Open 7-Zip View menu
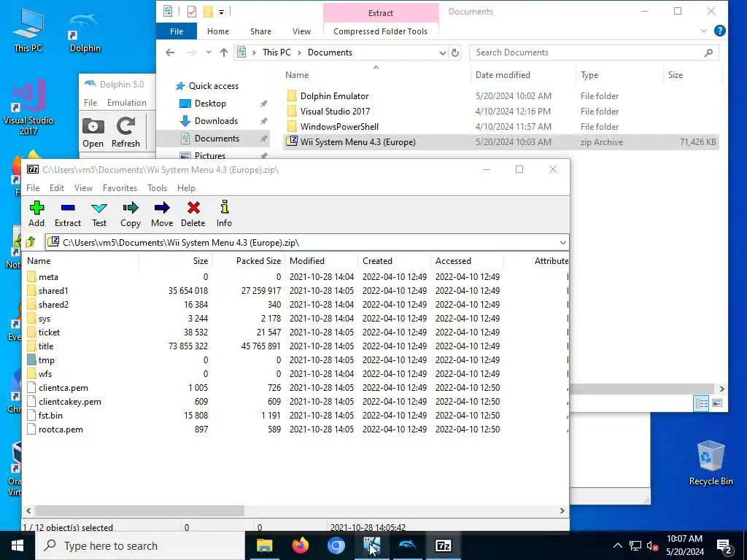 pyautogui.click(x=83, y=188)
